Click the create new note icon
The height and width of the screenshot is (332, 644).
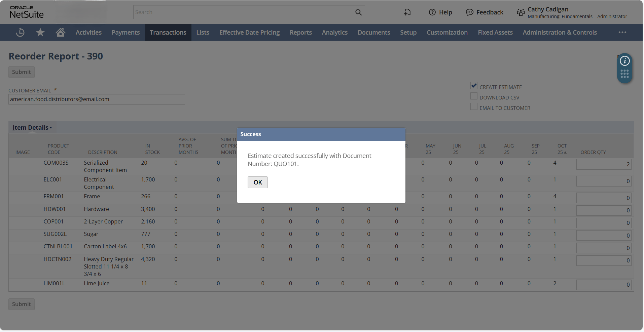click(x=407, y=12)
